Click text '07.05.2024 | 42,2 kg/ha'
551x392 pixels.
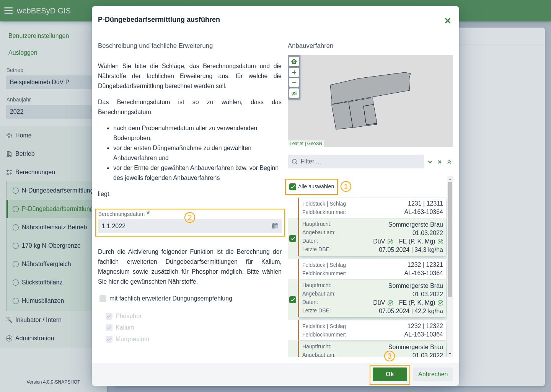[x=411, y=311]
